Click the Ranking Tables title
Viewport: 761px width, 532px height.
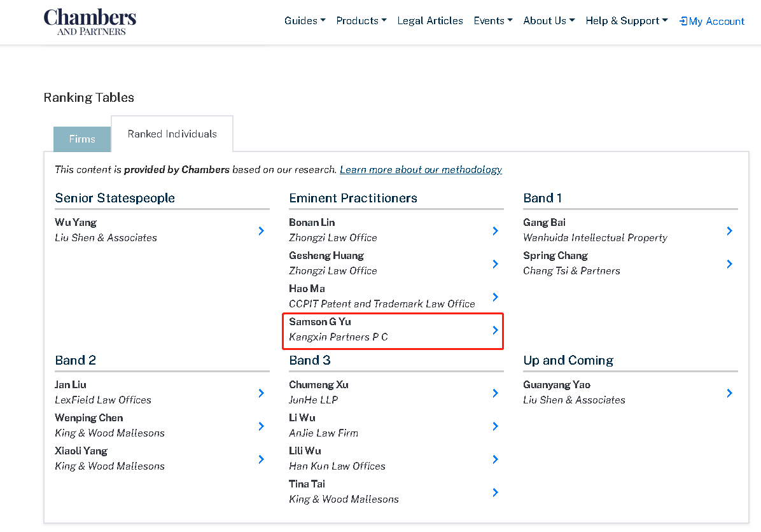(x=89, y=97)
